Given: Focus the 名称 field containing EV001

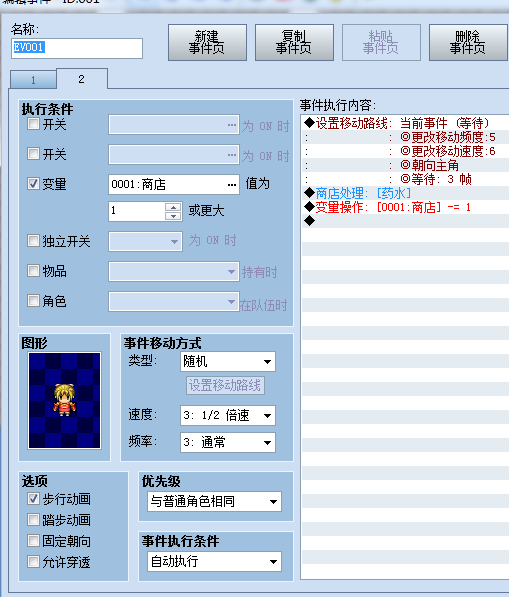Looking at the screenshot, I should click(77, 48).
